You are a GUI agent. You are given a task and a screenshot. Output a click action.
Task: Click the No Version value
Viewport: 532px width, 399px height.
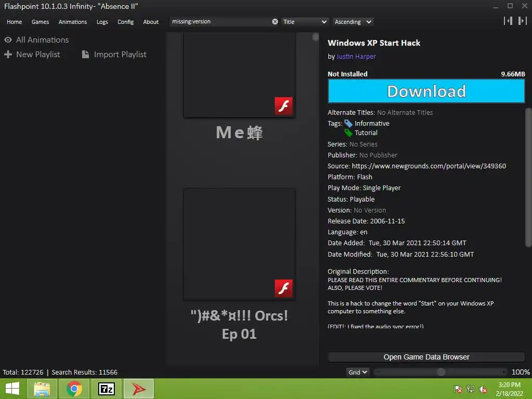tap(369, 210)
